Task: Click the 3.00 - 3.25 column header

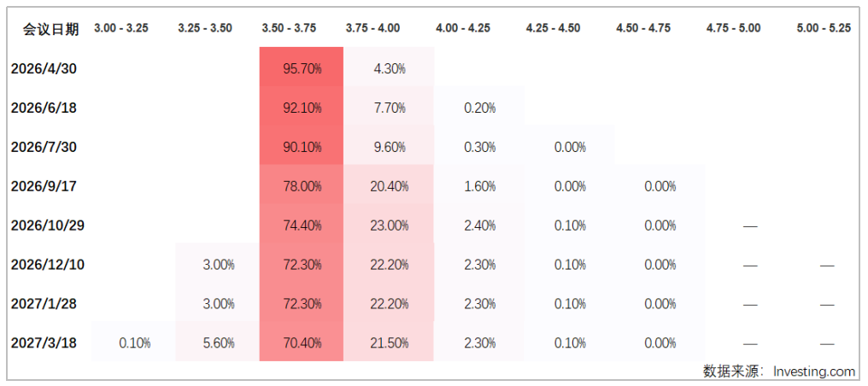Action: click(x=120, y=28)
